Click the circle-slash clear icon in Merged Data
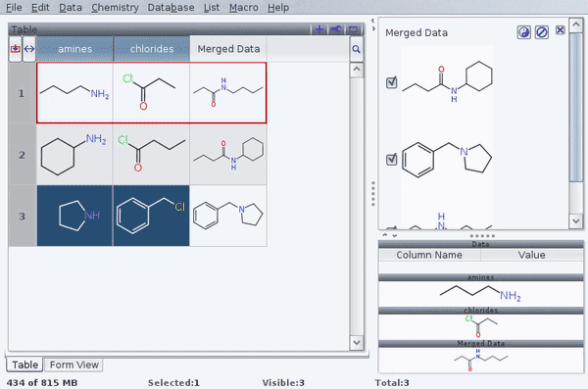Viewport: 588px width, 389px height. (542, 32)
